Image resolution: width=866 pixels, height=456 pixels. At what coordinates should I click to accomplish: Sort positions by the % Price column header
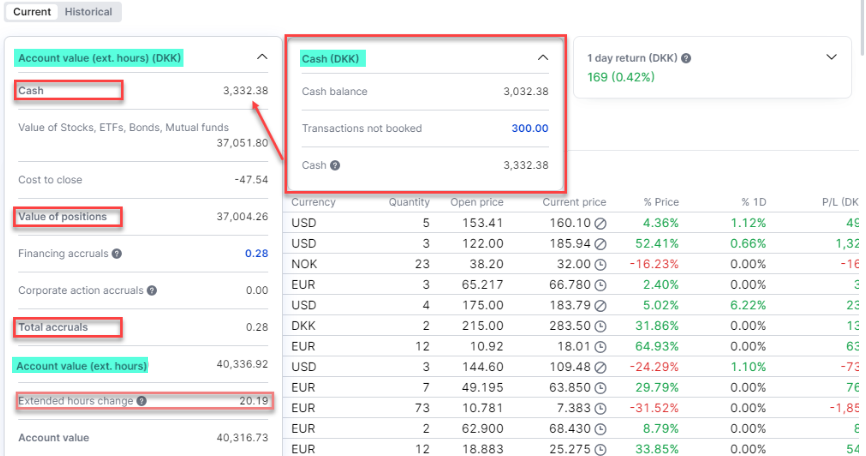[659, 202]
